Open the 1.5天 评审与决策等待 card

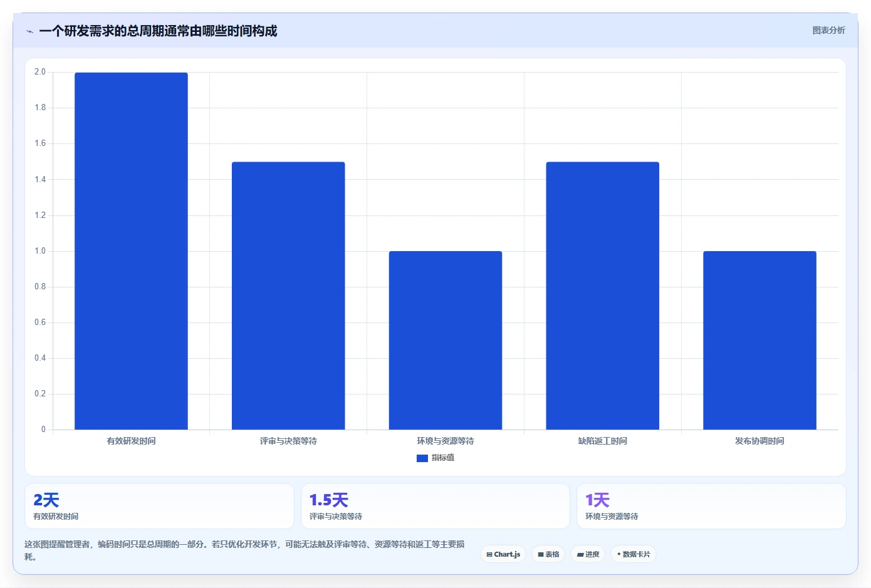coord(435,506)
